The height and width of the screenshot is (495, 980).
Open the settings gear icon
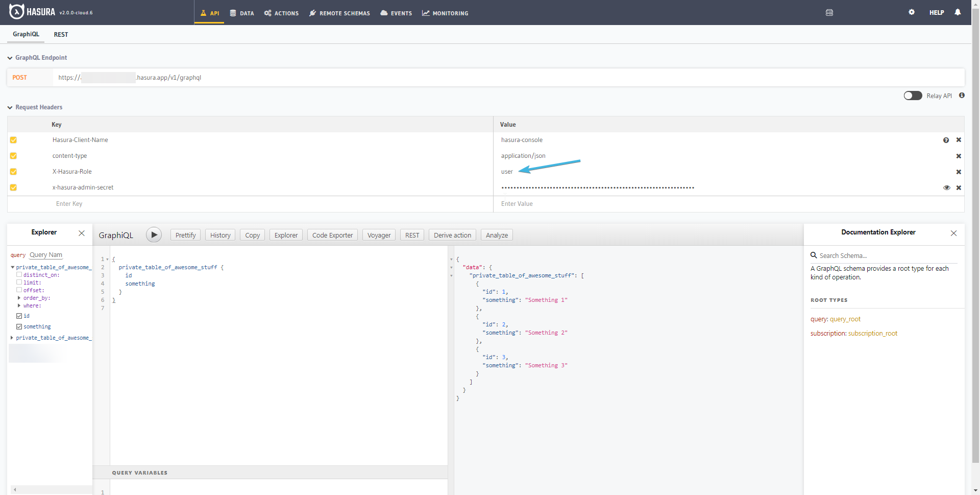point(912,12)
